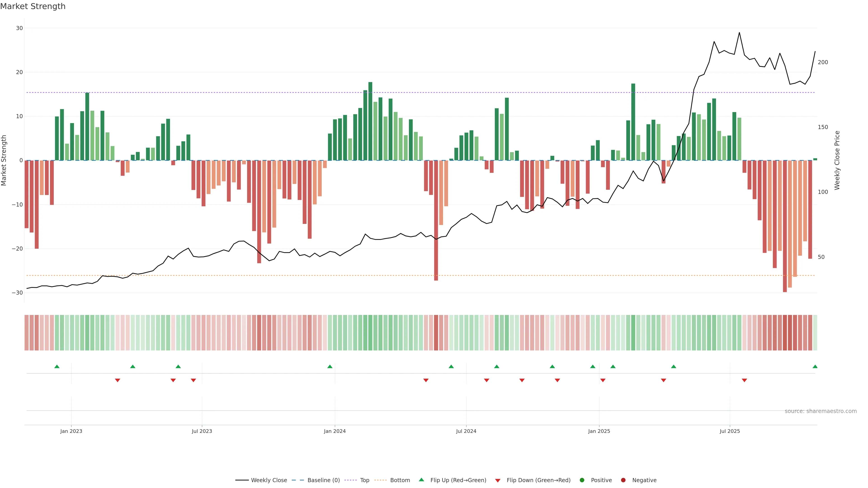
Task: Click the Jan 2024 x-axis label
Action: coord(335,431)
